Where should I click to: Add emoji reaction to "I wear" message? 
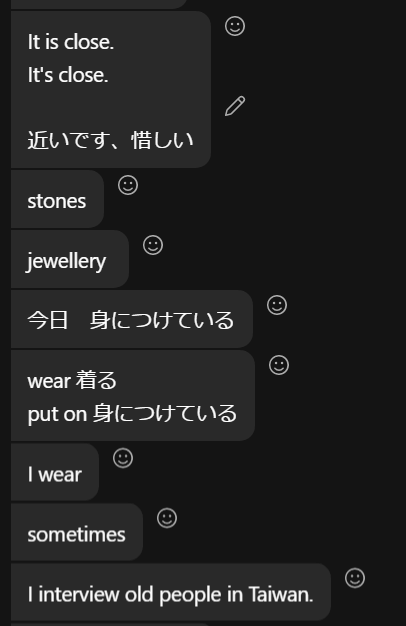123,458
